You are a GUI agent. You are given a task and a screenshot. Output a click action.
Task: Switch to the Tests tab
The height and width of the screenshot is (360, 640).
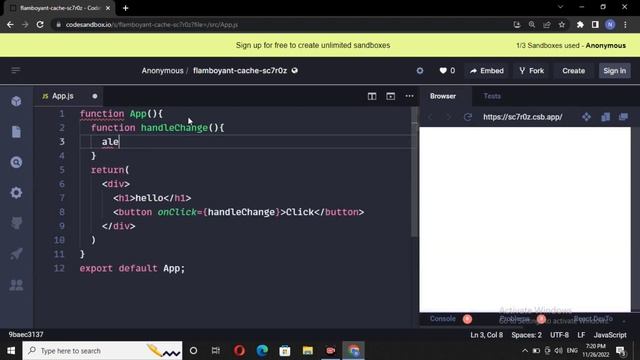(x=492, y=96)
